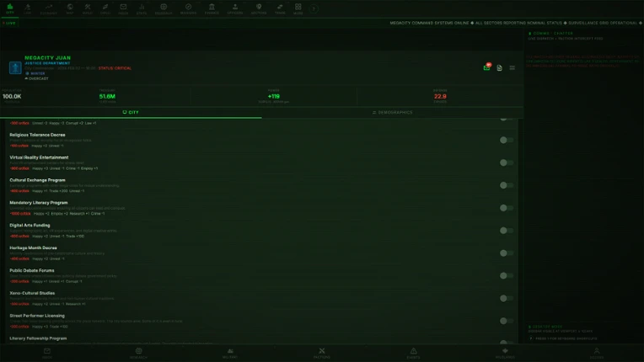Image resolution: width=644 pixels, height=362 pixels.
Task: Enable Religious Tolerance Decree toggle
Action: point(507,141)
